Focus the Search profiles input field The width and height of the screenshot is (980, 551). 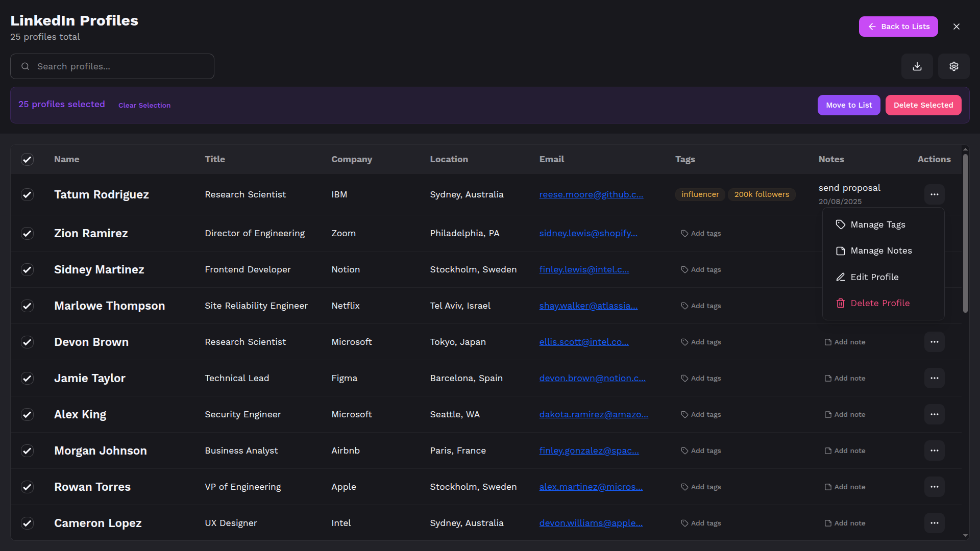click(122, 66)
